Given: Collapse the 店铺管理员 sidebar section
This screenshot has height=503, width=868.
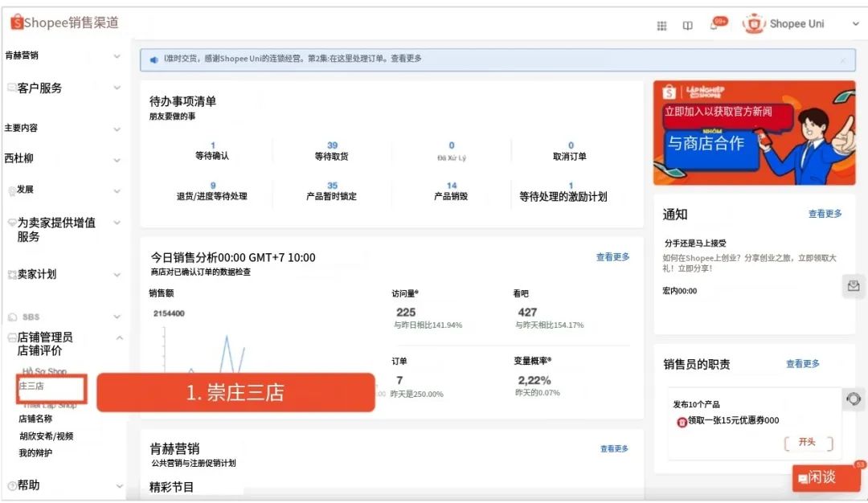Looking at the screenshot, I should (x=119, y=338).
